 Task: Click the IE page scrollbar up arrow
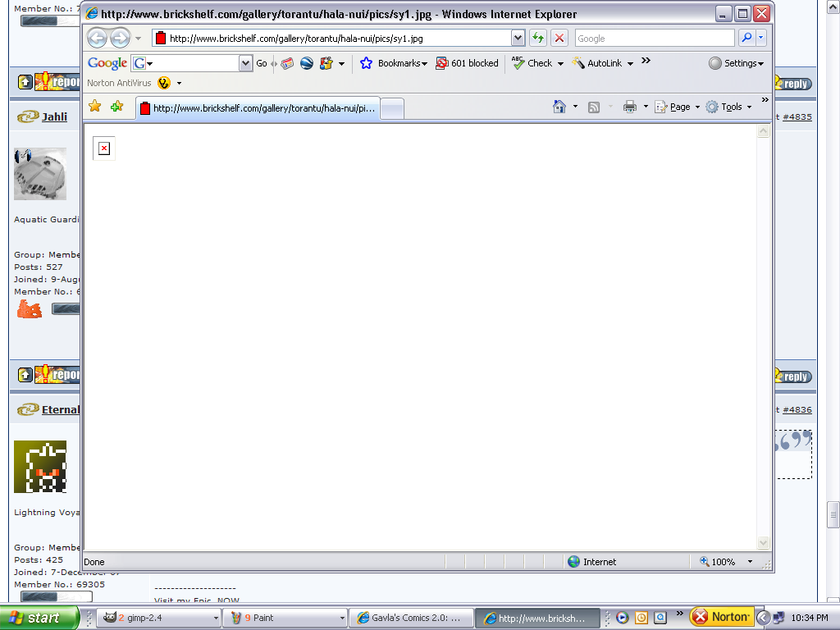(764, 131)
